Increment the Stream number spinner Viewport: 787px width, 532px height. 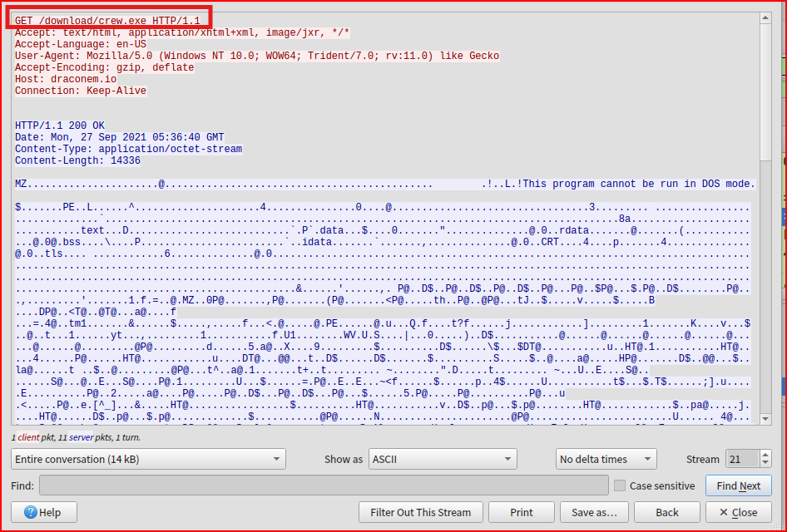(765, 454)
